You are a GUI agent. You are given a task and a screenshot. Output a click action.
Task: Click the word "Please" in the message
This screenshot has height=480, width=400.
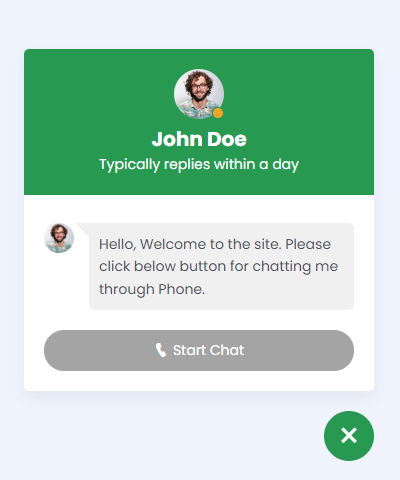[308, 244]
